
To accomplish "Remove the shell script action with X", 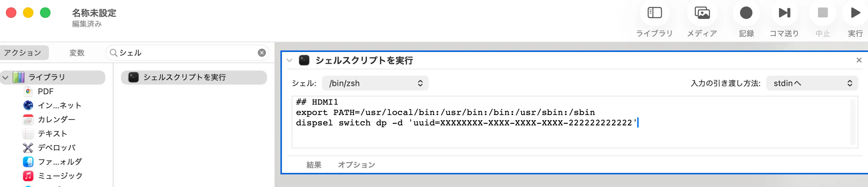I will (x=859, y=60).
